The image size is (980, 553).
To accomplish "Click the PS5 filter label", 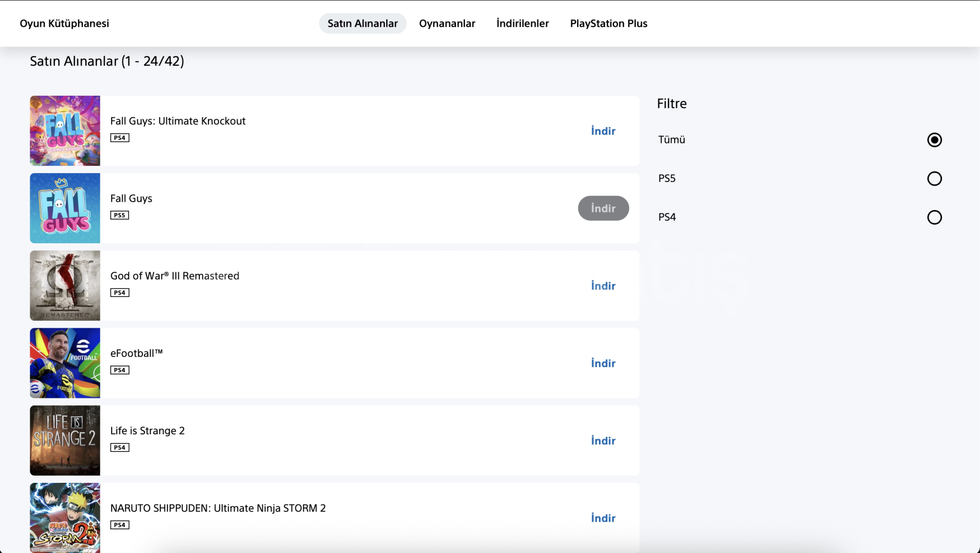I will tap(667, 179).
